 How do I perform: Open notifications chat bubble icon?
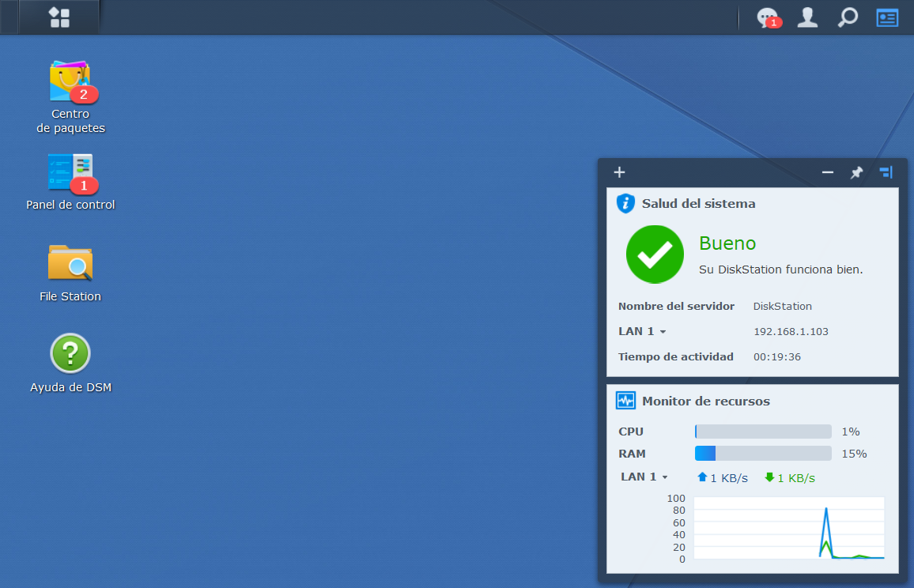(769, 17)
